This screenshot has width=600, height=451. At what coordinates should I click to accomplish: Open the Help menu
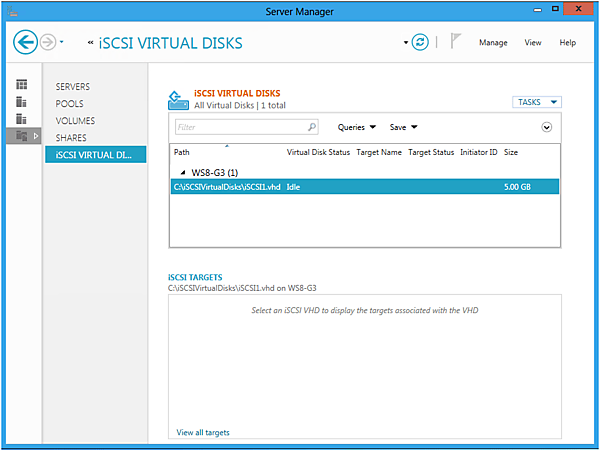[567, 43]
